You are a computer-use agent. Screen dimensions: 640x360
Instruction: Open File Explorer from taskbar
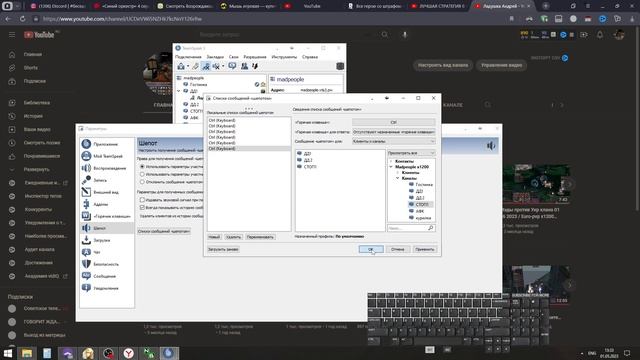[27, 353]
